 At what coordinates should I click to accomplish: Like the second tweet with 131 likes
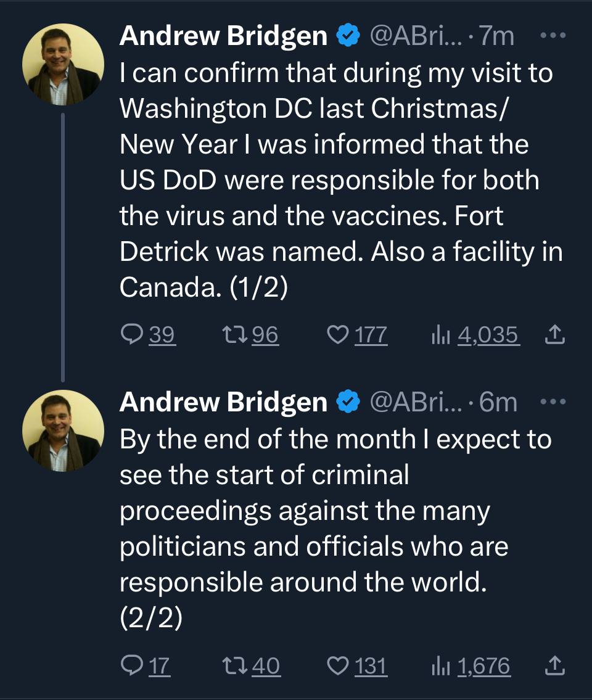[337, 665]
